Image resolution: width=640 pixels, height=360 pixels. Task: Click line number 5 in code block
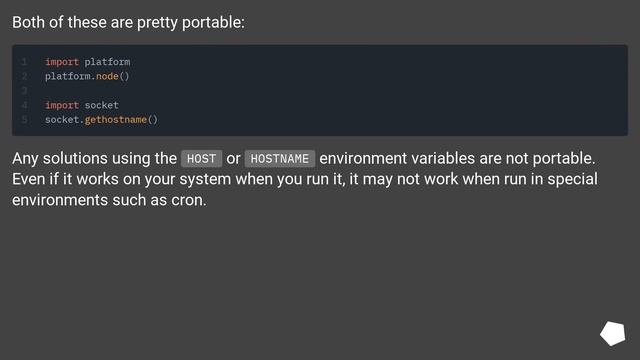click(x=24, y=120)
